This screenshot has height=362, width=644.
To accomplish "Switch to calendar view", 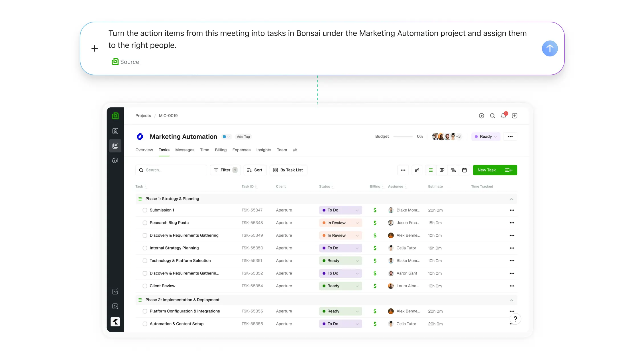I will click(464, 170).
